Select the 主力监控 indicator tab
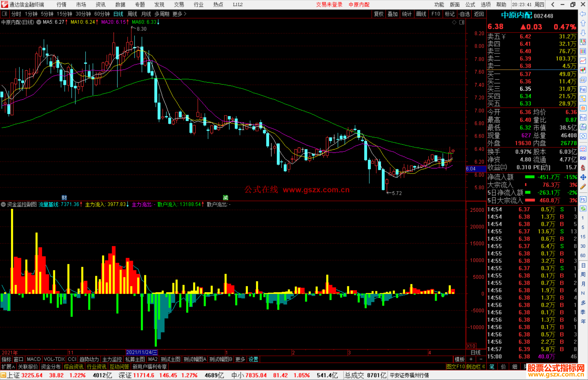 pyautogui.click(x=112, y=359)
